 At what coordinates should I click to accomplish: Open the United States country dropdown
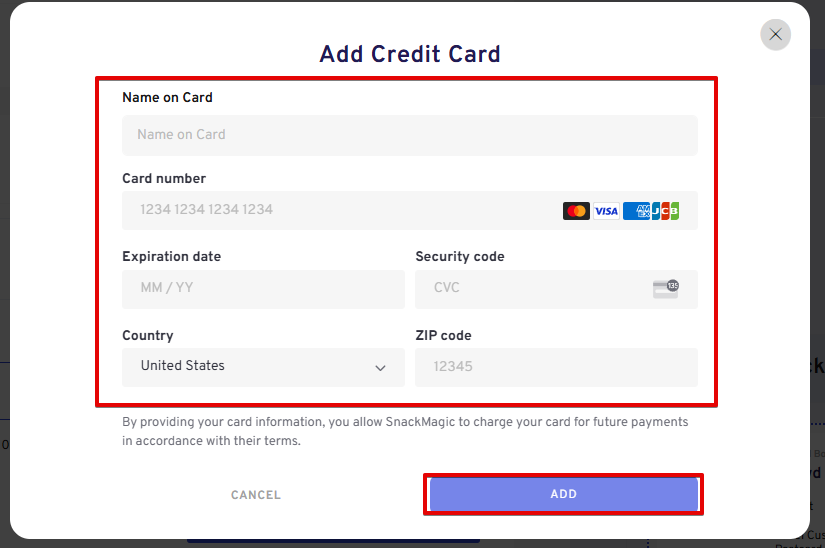(263, 367)
